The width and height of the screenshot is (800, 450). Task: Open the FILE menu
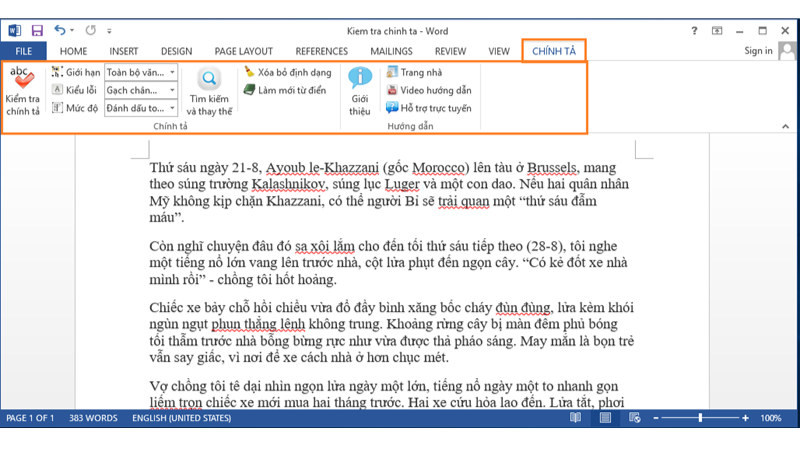pos(23,51)
